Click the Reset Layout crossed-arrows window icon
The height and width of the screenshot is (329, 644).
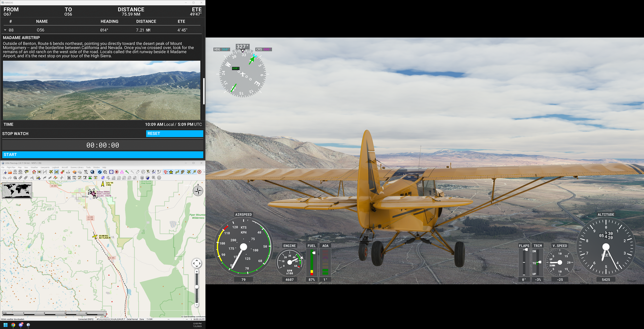(69, 178)
